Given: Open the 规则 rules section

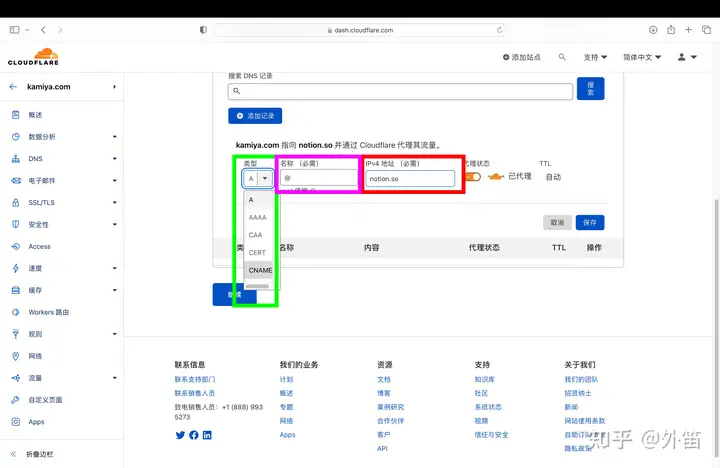Looking at the screenshot, I should coord(35,334).
